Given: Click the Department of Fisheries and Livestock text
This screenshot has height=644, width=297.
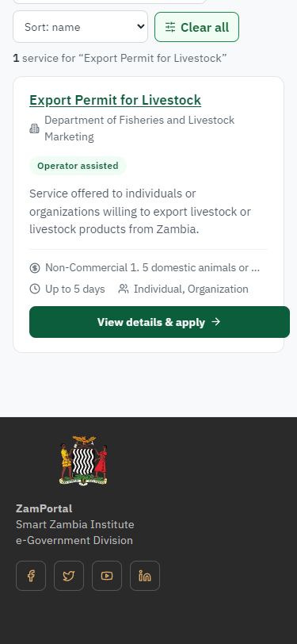Looking at the screenshot, I should pos(139,128).
